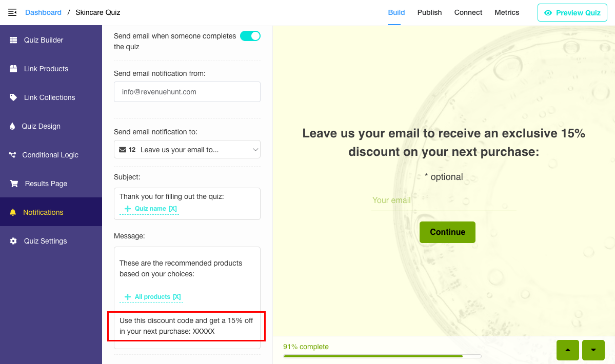The height and width of the screenshot is (364, 615).
Task: Go to Link Collections tag icon
Action: click(x=13, y=97)
